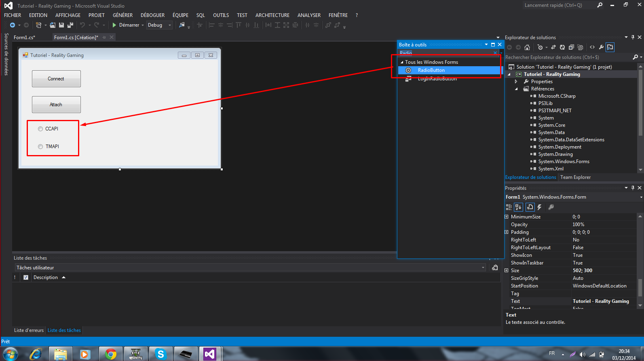Screen dimensions: 644x361
Task: Click the Attach button on the form
Action: [56, 105]
